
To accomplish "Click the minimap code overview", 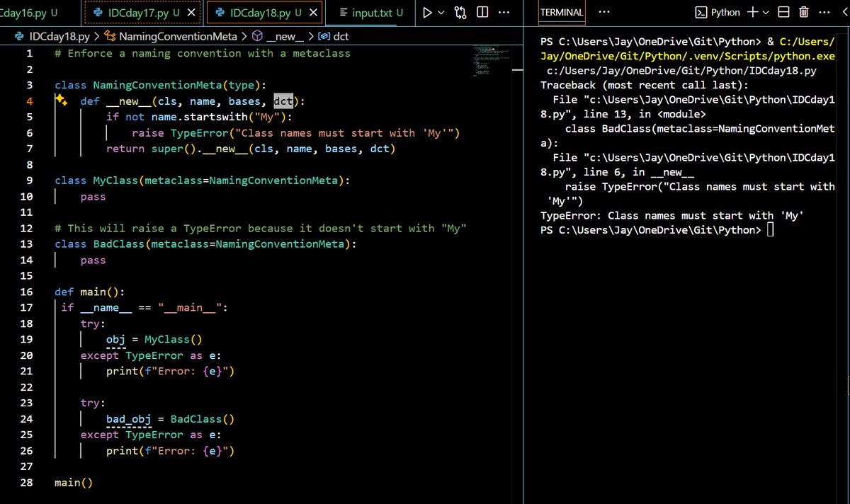I will tap(492, 62).
